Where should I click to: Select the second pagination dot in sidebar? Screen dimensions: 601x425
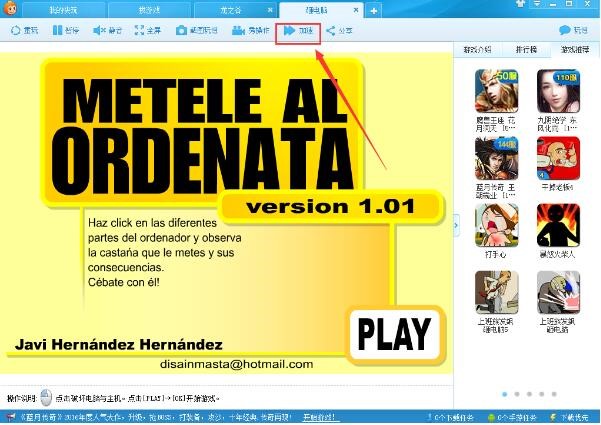click(517, 394)
